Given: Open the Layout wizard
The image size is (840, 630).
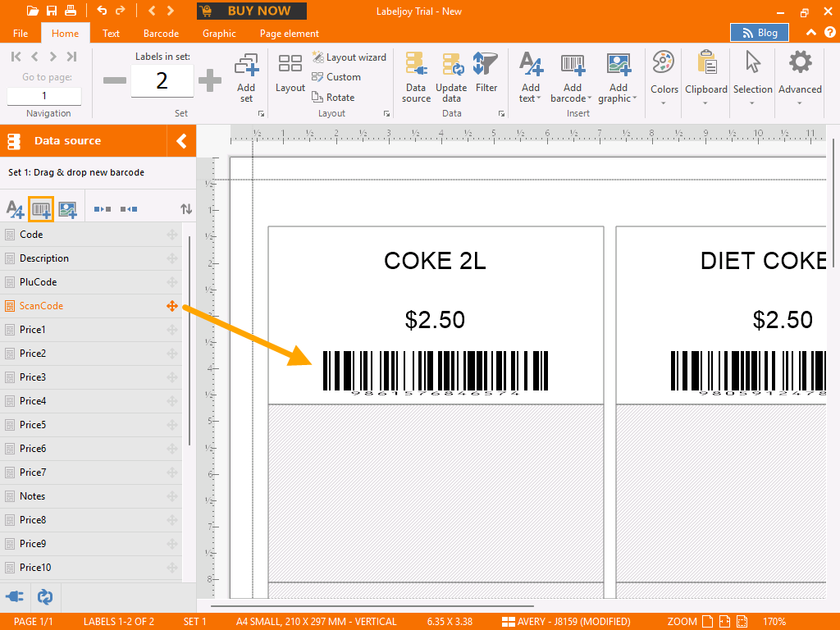Looking at the screenshot, I should click(x=349, y=57).
